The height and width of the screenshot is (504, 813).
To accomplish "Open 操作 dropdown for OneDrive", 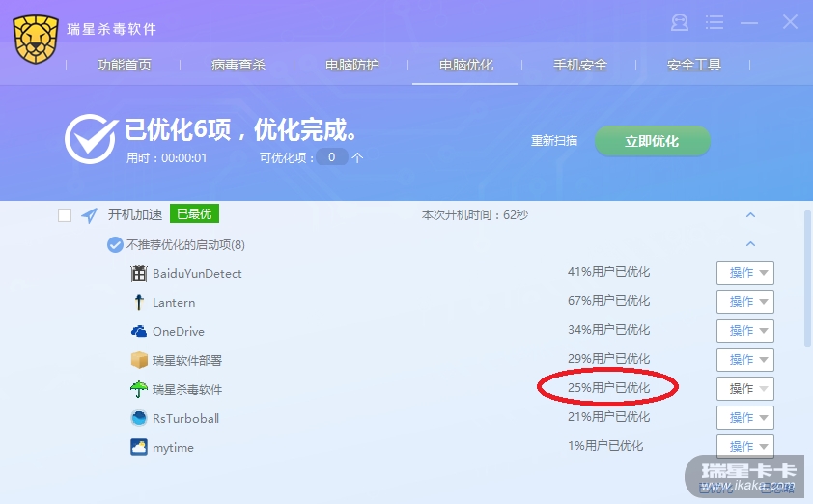I will (x=745, y=331).
